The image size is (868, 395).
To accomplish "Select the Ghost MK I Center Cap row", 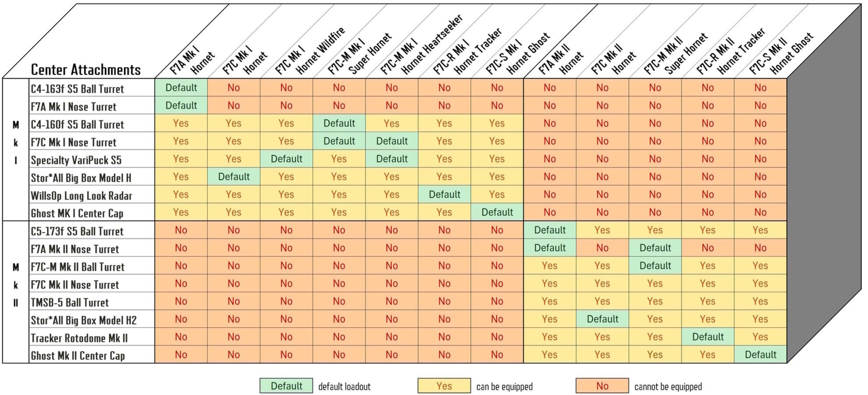I will tap(77, 214).
